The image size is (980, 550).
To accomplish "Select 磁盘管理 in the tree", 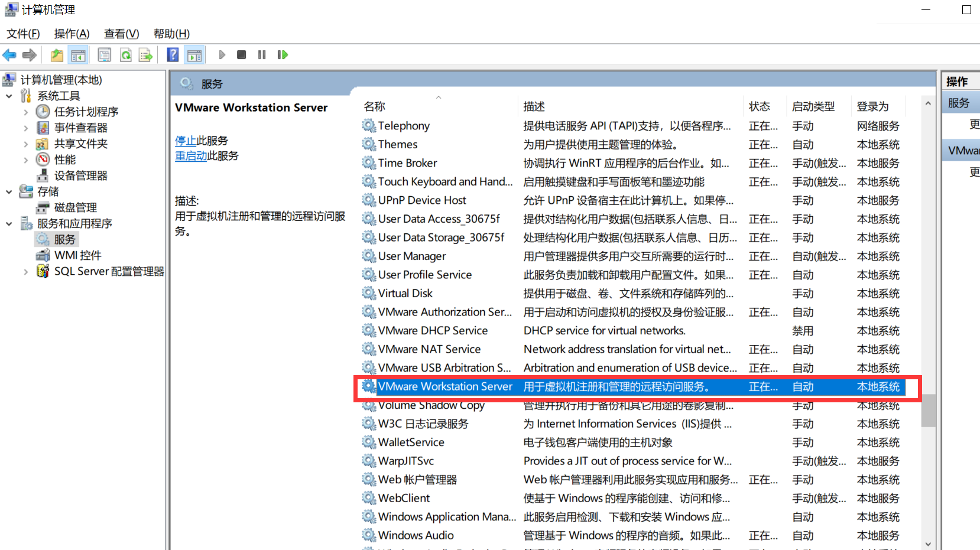I will (76, 207).
